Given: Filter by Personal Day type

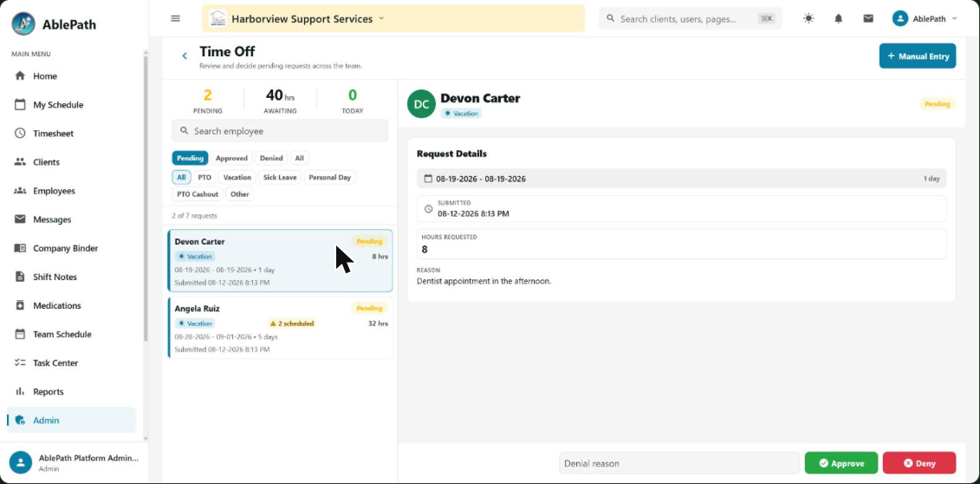Looking at the screenshot, I should tap(330, 177).
